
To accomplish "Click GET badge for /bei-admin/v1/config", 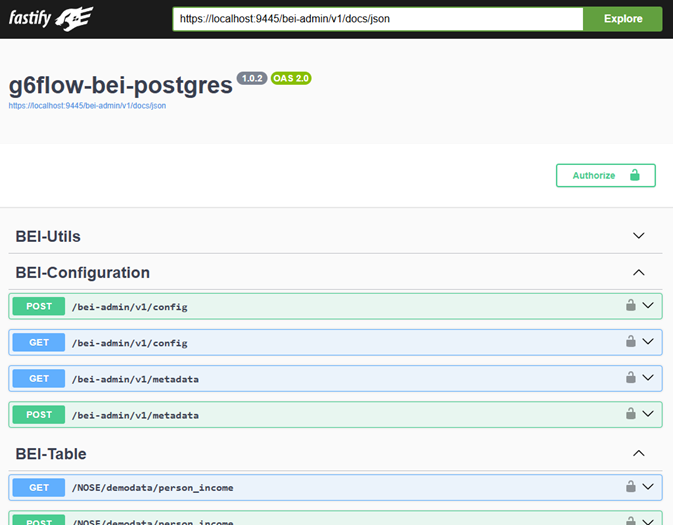I will tap(39, 342).
